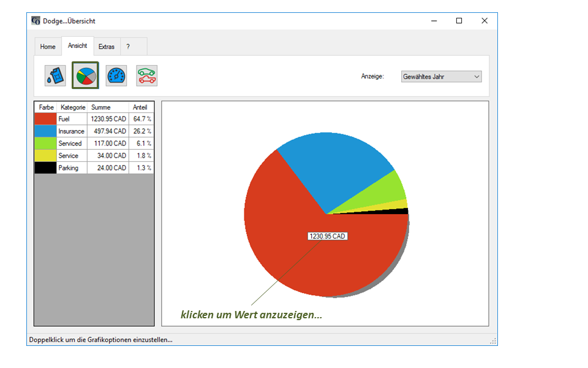The height and width of the screenshot is (368, 588).
Task: Click the Kategorie column header
Action: (x=72, y=107)
